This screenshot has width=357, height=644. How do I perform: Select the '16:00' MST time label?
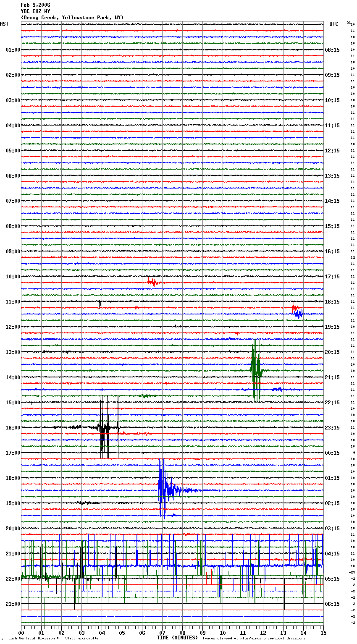pos(13,428)
